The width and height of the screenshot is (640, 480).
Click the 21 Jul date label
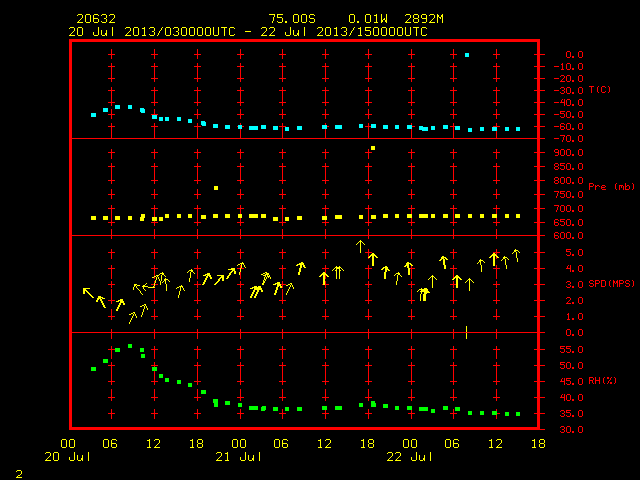pos(238,457)
